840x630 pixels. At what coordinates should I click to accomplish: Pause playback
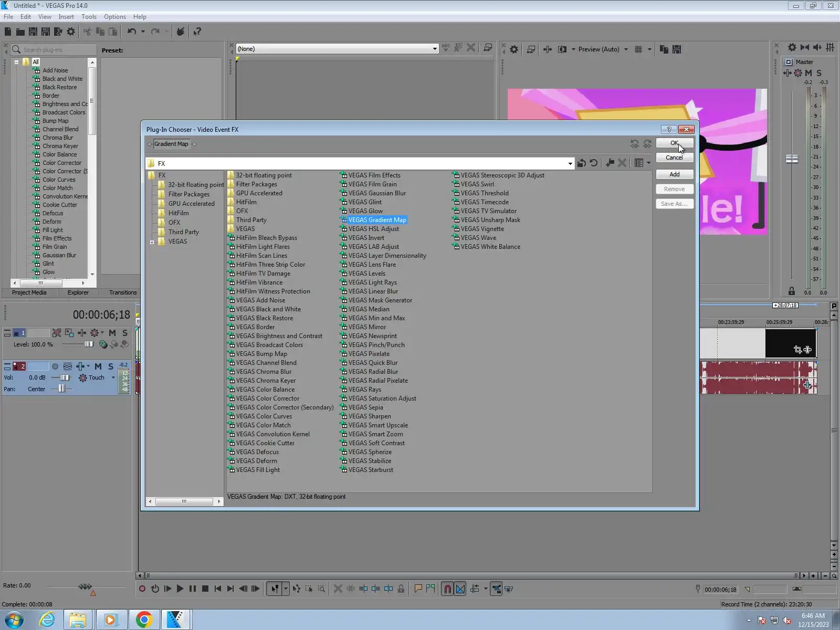[x=193, y=589]
